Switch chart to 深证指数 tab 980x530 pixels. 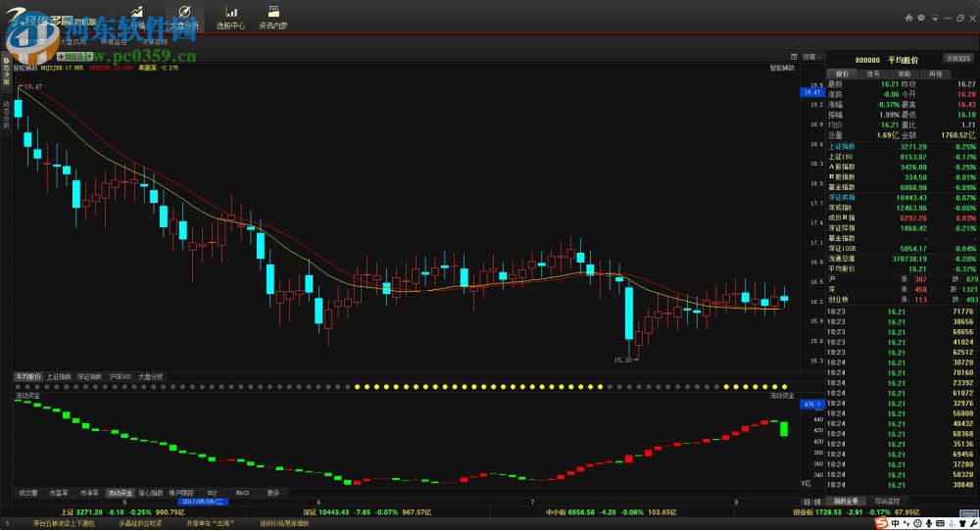click(89, 377)
